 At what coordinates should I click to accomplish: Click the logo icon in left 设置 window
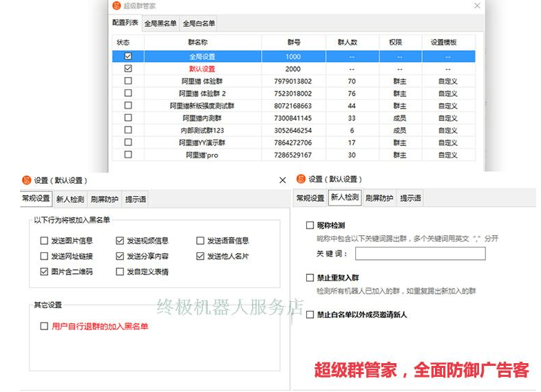(27, 180)
